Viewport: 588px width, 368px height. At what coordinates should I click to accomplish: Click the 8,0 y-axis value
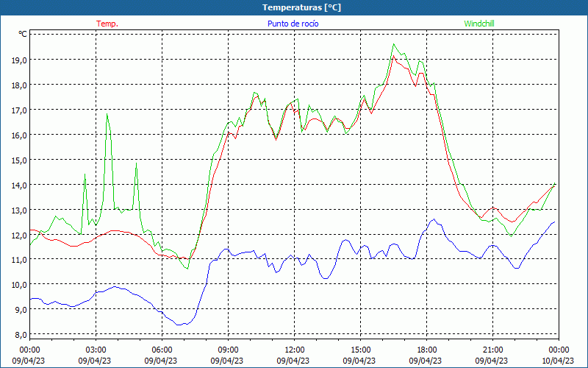click(x=21, y=334)
